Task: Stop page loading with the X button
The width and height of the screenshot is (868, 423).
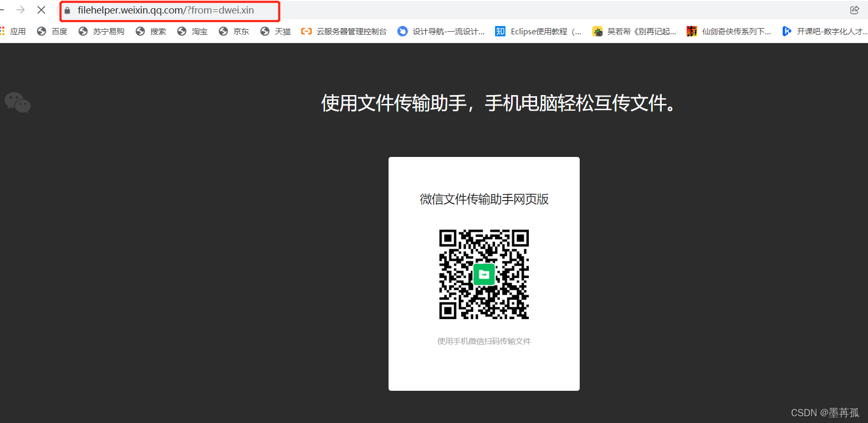Action: pos(42,10)
